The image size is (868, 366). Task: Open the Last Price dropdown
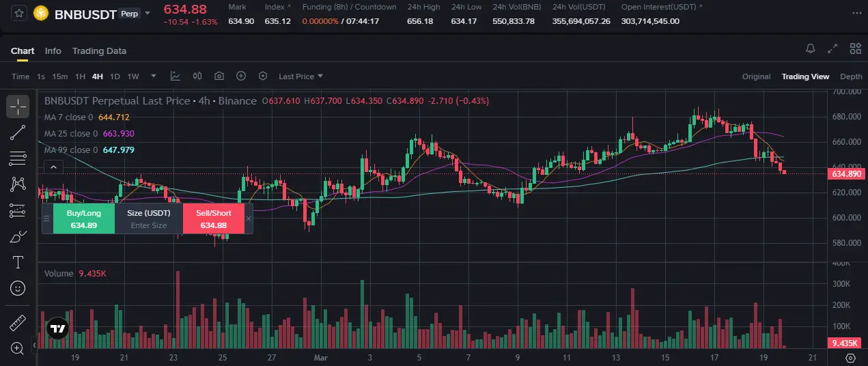click(300, 76)
